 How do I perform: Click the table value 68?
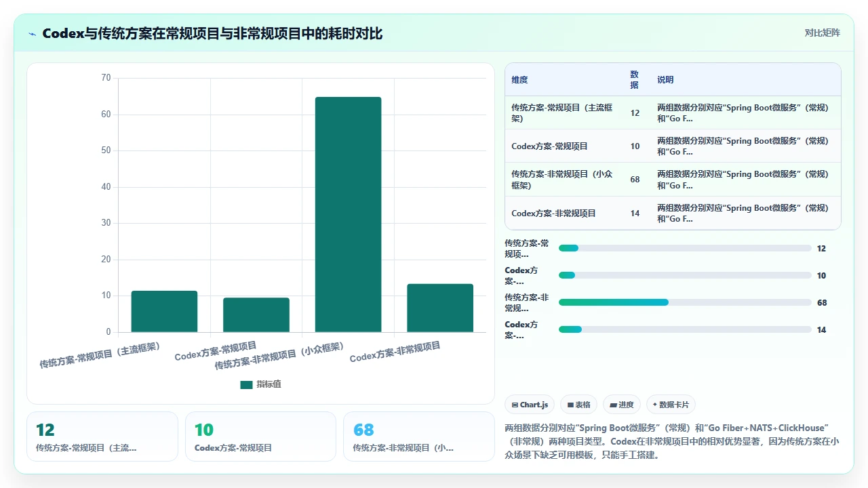635,180
